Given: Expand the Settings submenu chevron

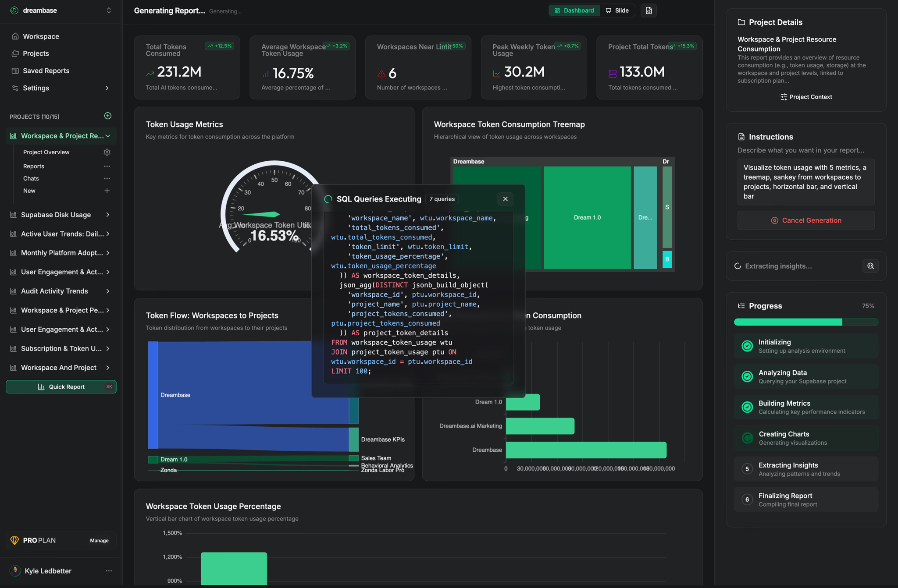Looking at the screenshot, I should point(107,88).
